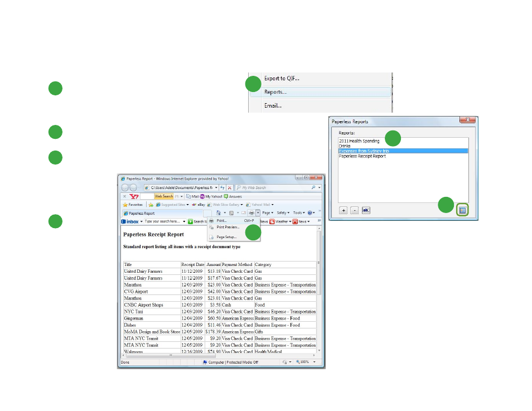Click the Web Search button on Yahoo toolbar
The image size is (532, 411).
(163, 196)
